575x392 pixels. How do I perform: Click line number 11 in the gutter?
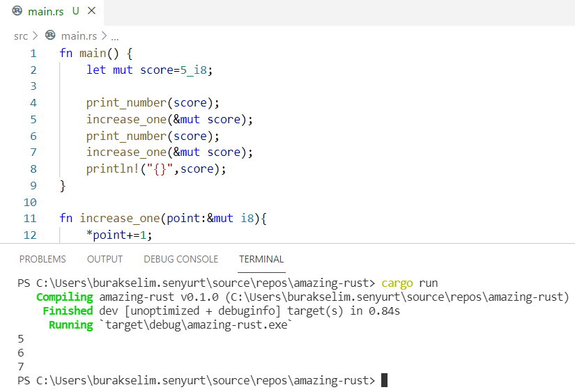(x=30, y=219)
